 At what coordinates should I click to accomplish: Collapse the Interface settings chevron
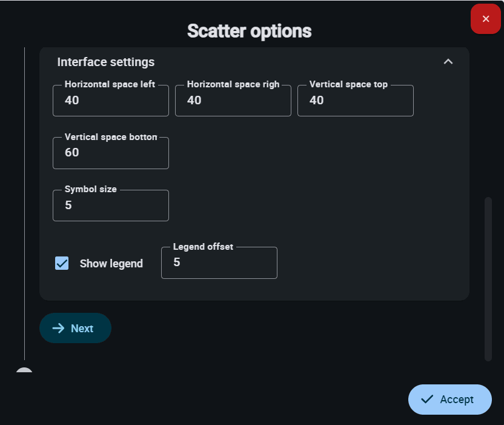point(448,62)
